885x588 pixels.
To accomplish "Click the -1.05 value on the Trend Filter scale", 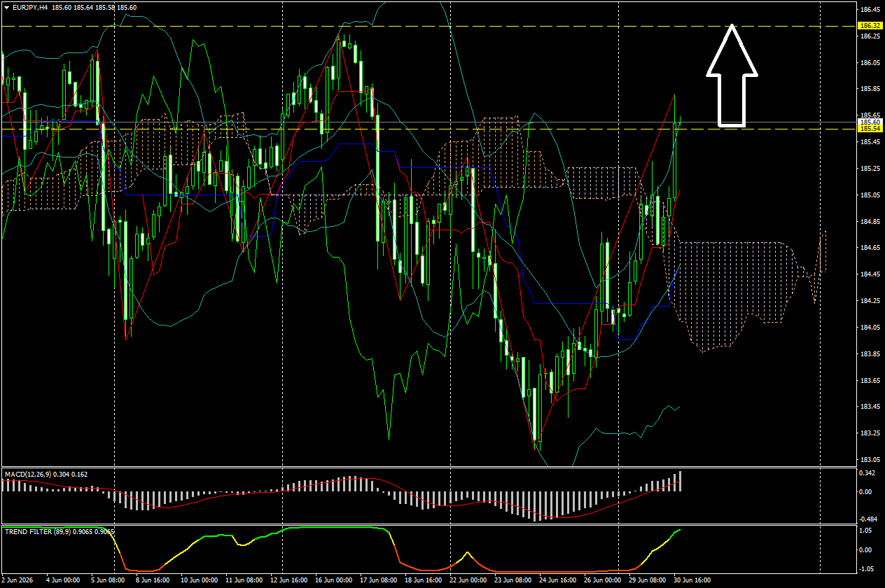I will (868, 568).
